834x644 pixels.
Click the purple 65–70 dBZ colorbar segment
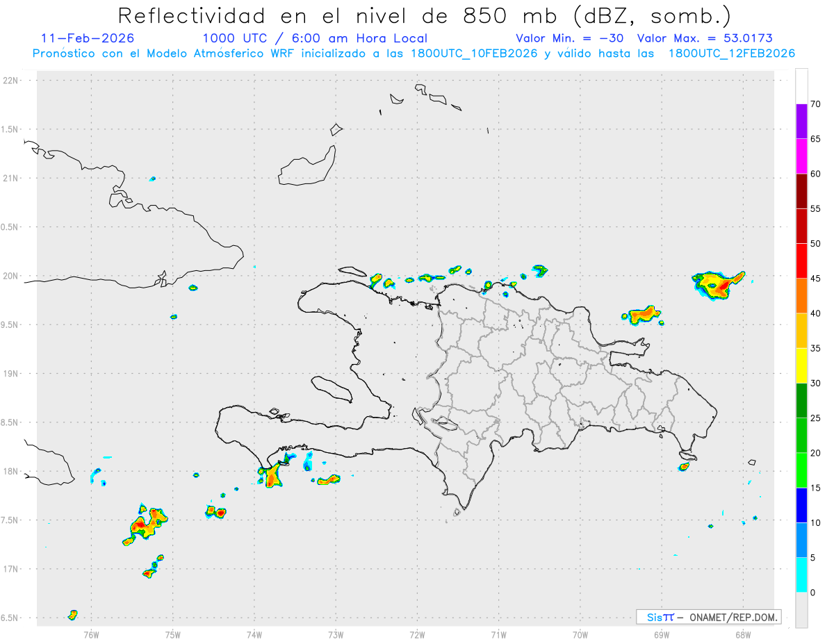pos(801,121)
